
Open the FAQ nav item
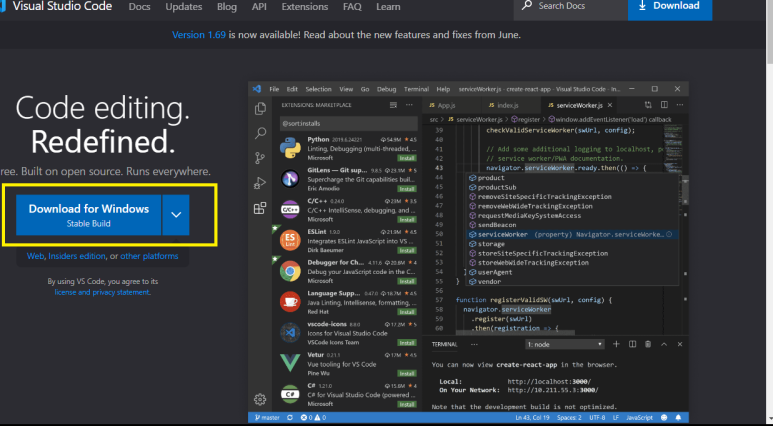point(352,7)
